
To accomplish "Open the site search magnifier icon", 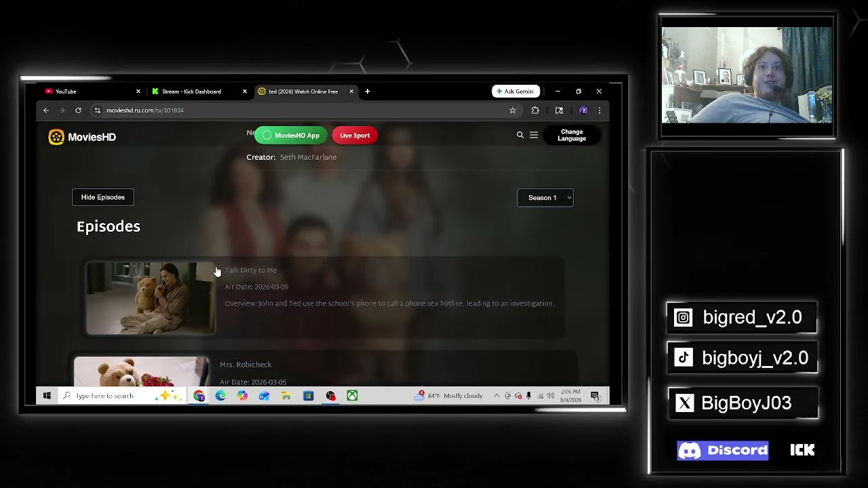I will coord(520,135).
